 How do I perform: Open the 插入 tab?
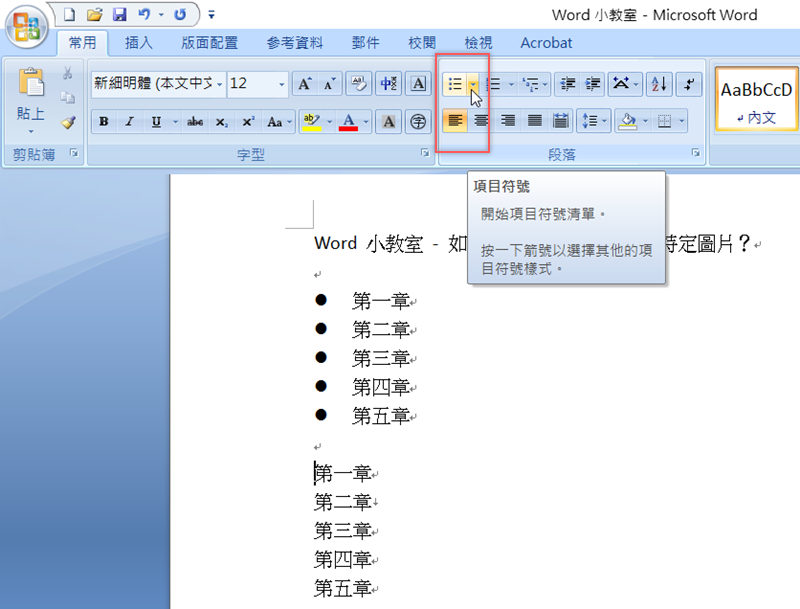pyautogui.click(x=139, y=43)
